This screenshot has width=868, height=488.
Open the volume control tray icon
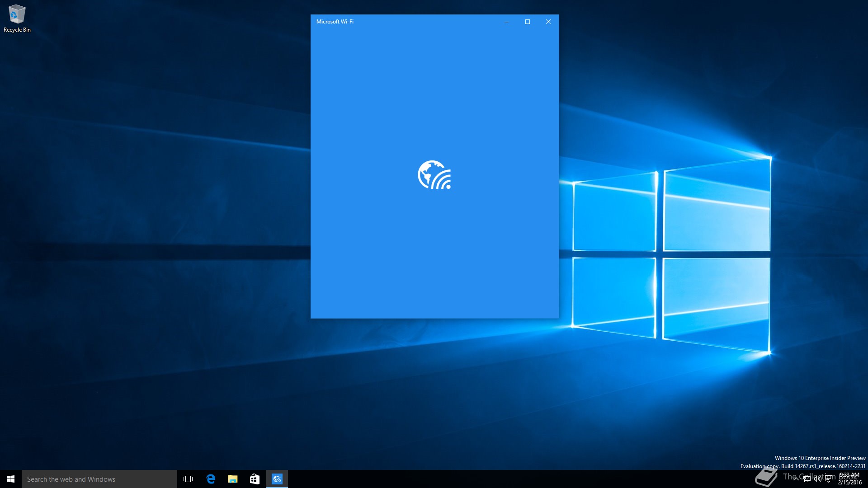point(817,479)
